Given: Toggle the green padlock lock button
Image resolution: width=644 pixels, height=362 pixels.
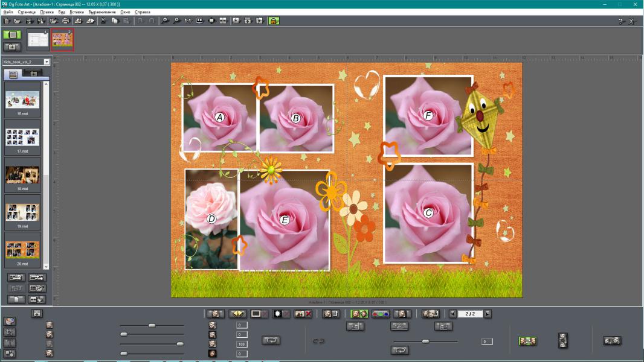Looking at the screenshot, I should 274,21.
